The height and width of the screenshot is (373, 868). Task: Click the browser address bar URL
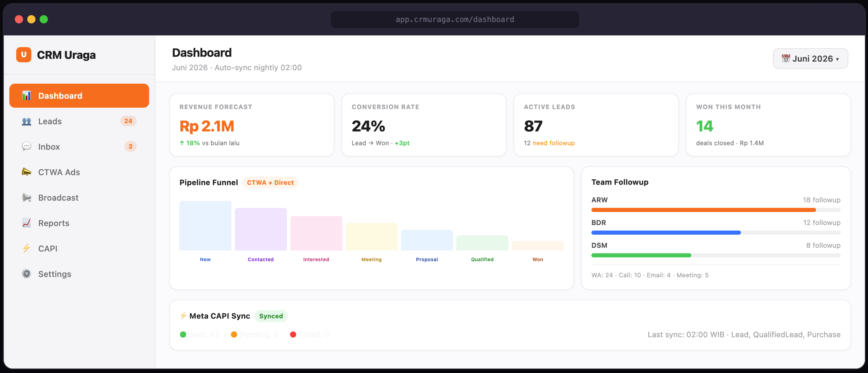[455, 19]
